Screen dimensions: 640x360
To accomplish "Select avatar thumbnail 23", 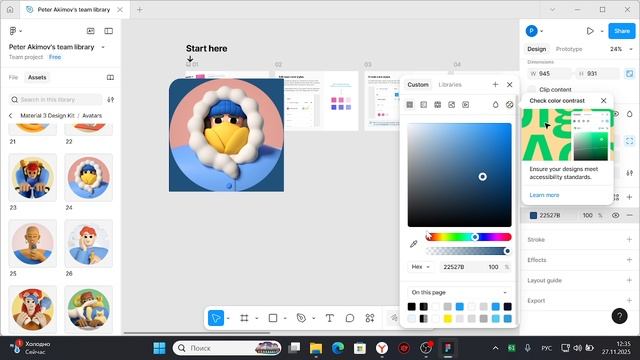I will pos(33,178).
